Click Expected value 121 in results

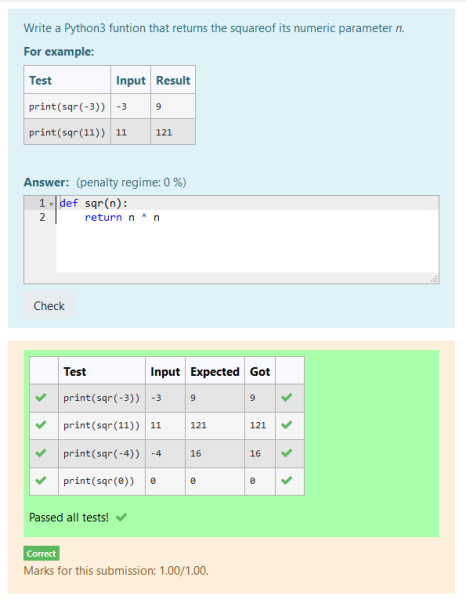coord(198,426)
